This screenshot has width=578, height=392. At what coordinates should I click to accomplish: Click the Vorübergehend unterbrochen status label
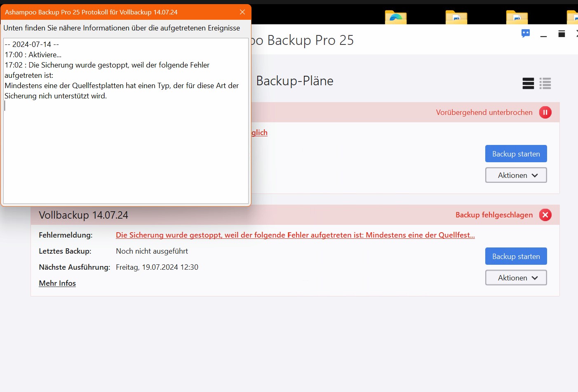tap(484, 112)
